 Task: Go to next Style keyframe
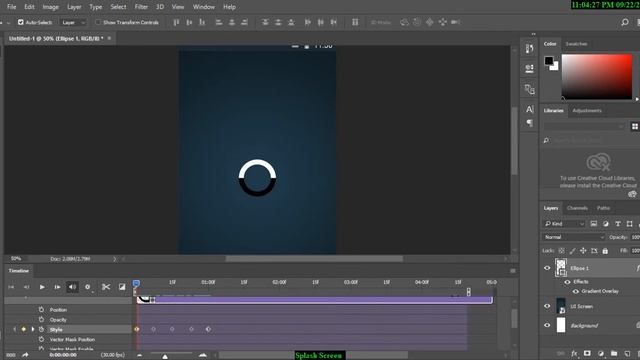point(33,329)
